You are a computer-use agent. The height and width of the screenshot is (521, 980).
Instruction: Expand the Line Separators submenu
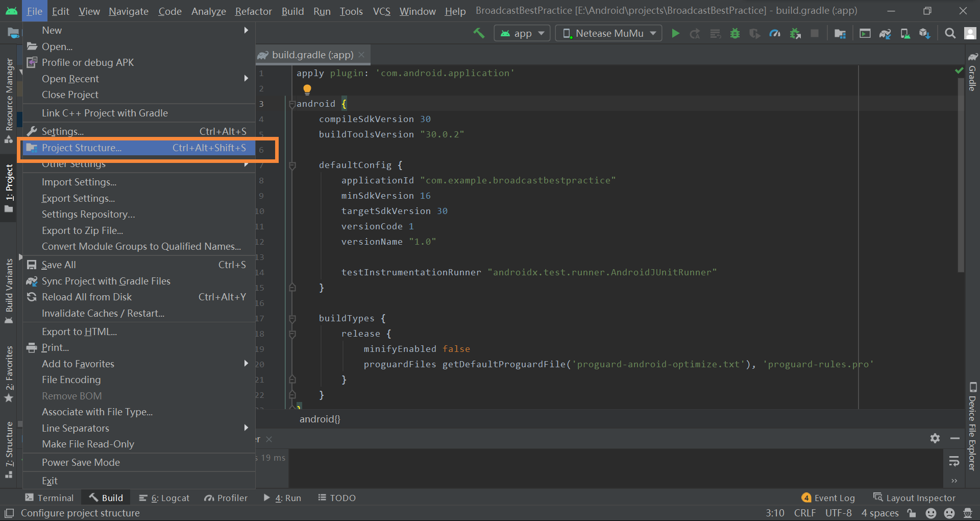pyautogui.click(x=139, y=428)
